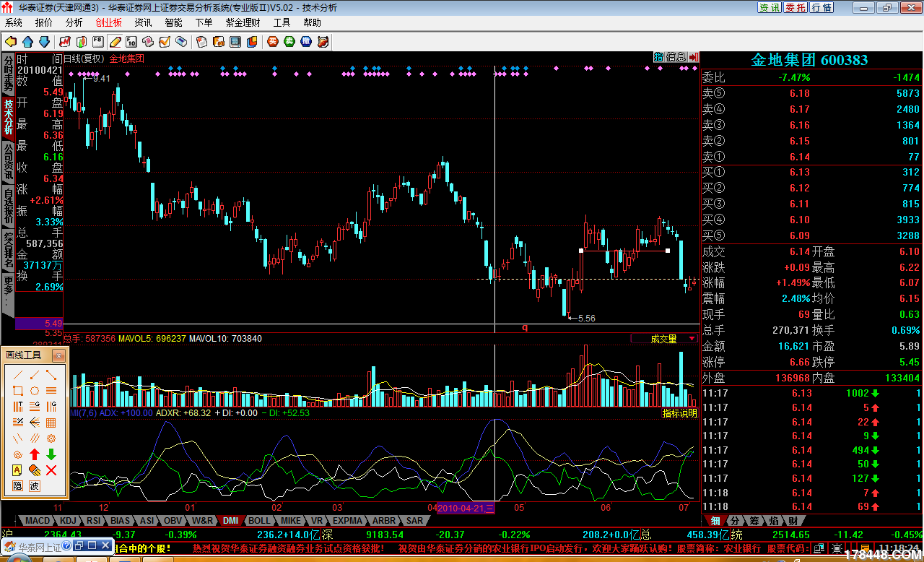Close the 画线工具 panel
This screenshot has height=562, width=924.
coord(58,355)
